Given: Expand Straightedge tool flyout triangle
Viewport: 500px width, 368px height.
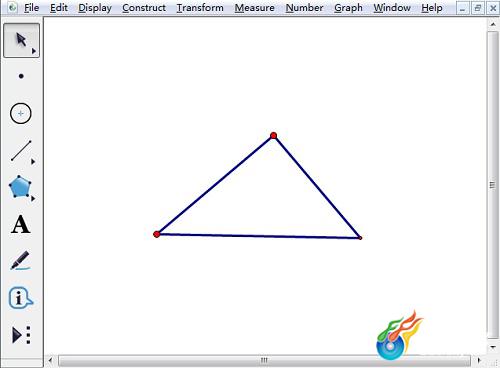Looking at the screenshot, I should [x=33, y=162].
